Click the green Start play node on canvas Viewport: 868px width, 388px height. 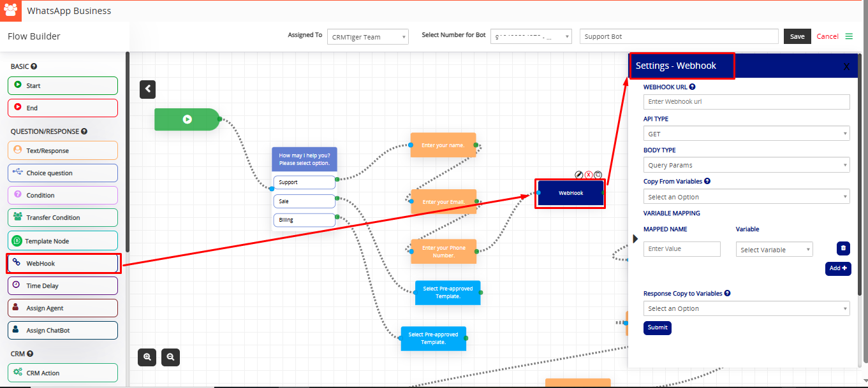(x=187, y=119)
